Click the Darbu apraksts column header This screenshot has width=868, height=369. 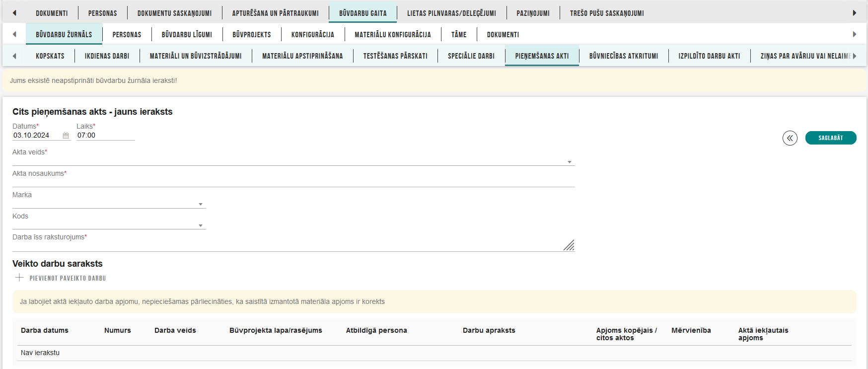click(489, 330)
